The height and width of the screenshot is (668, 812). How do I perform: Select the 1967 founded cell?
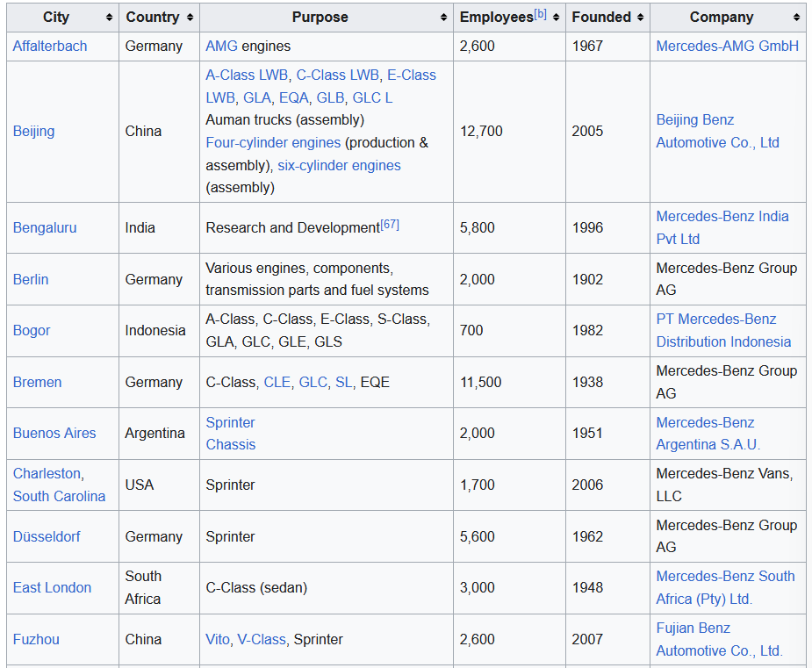tap(608, 47)
